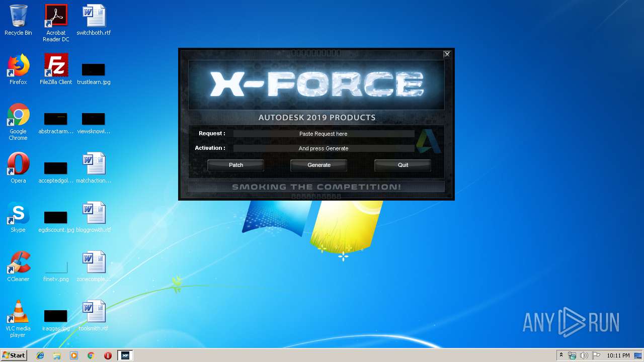Viewport: 644px width, 362px height.
Task: Launch Chrome from the taskbar
Action: click(91, 355)
